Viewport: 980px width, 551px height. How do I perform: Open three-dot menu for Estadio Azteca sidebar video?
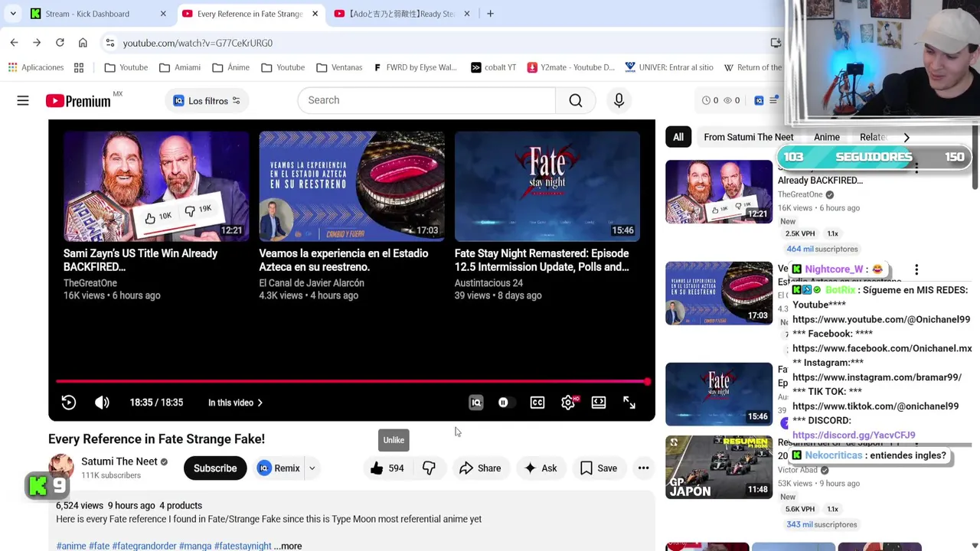(x=916, y=269)
